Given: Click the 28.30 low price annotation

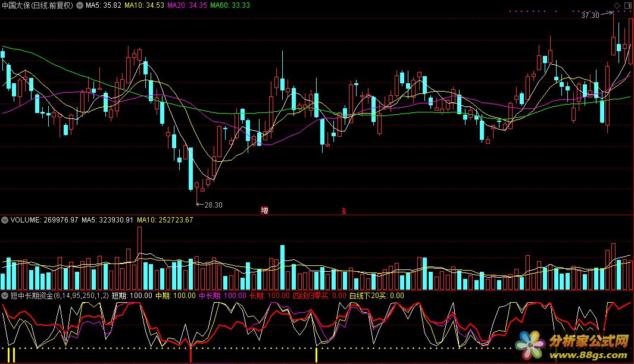Looking at the screenshot, I should point(214,205).
